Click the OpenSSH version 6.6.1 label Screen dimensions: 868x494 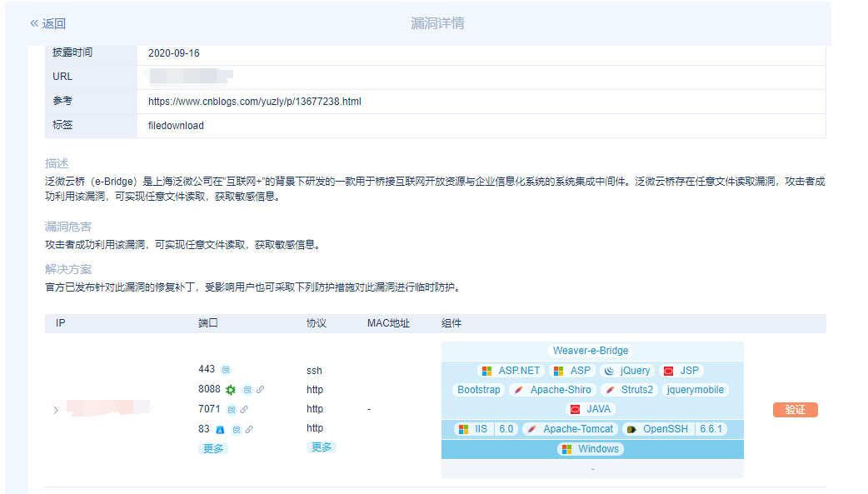(711, 429)
